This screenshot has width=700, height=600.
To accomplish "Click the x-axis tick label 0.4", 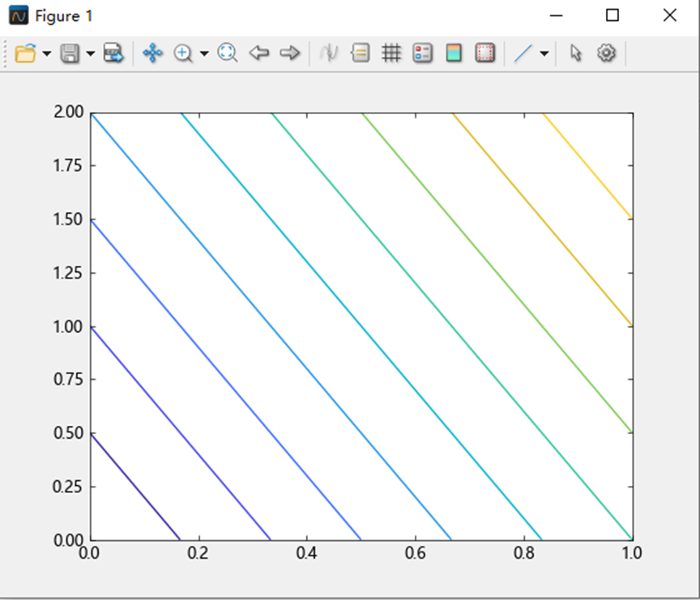I will coord(307,553).
